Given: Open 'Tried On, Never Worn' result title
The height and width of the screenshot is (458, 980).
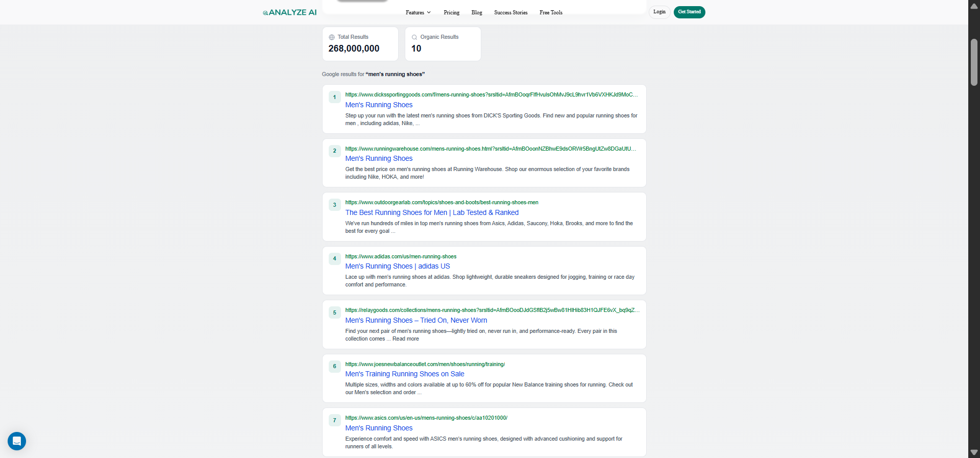Looking at the screenshot, I should click(x=416, y=320).
